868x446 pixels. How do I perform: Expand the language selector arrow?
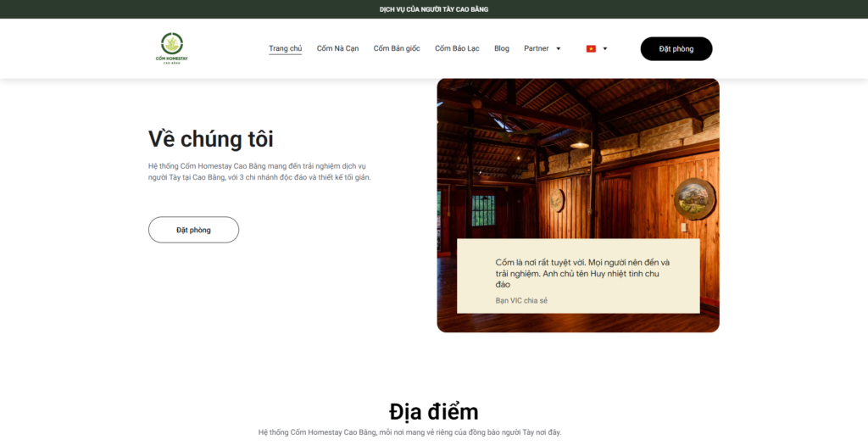604,49
